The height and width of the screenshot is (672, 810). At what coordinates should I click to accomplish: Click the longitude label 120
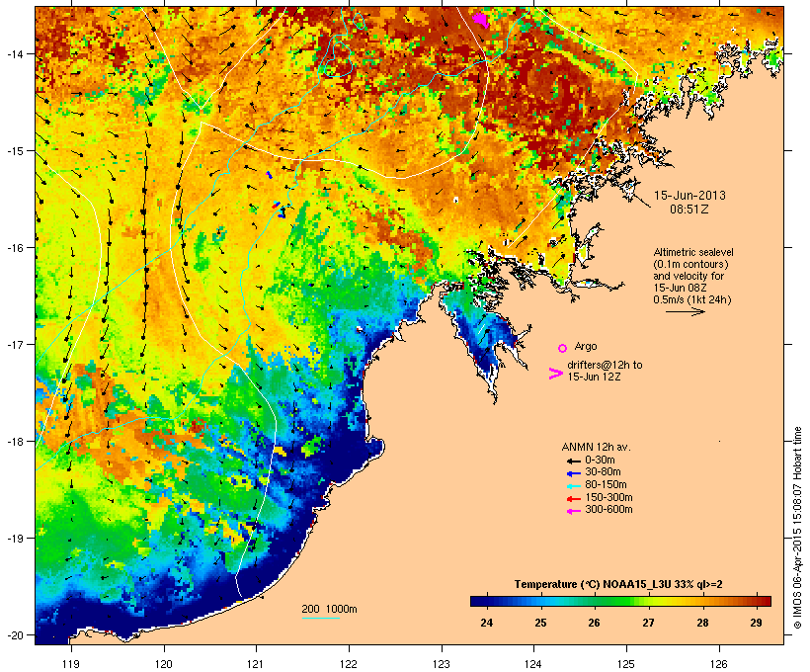pyautogui.click(x=164, y=664)
